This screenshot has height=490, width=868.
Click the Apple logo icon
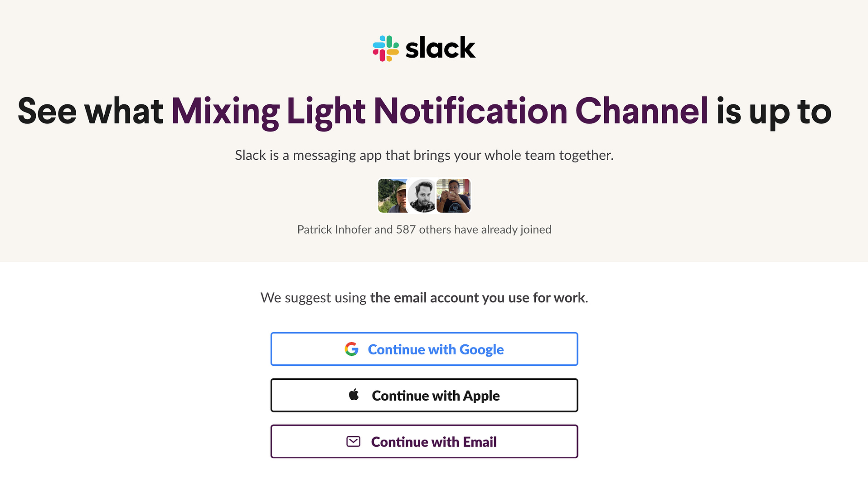pos(354,395)
